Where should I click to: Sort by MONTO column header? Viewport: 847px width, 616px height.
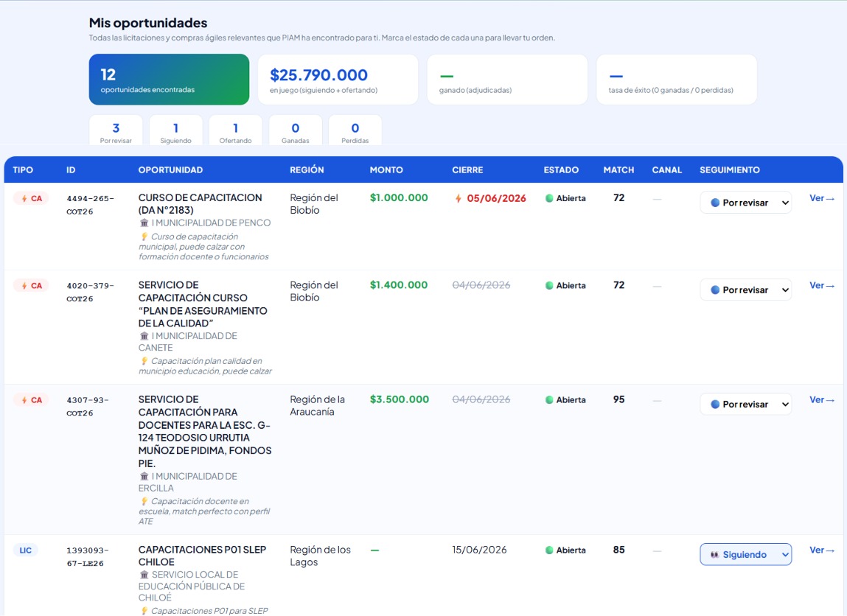click(386, 170)
